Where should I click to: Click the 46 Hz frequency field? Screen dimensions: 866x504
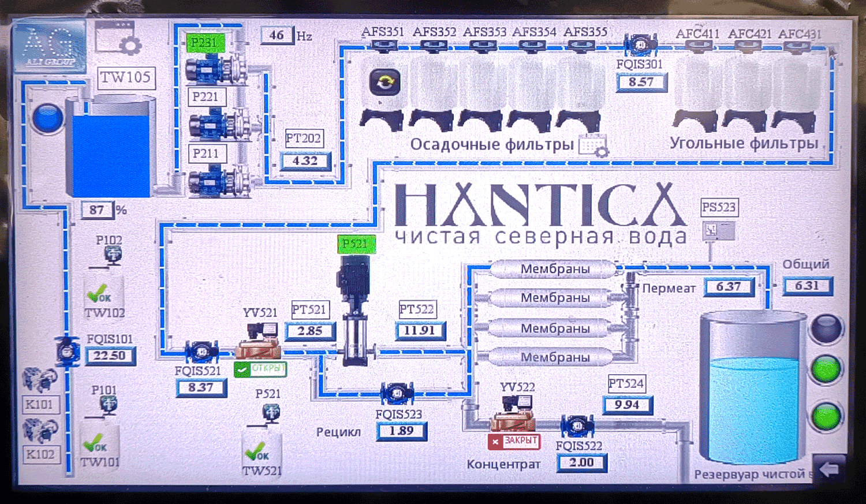tap(277, 36)
